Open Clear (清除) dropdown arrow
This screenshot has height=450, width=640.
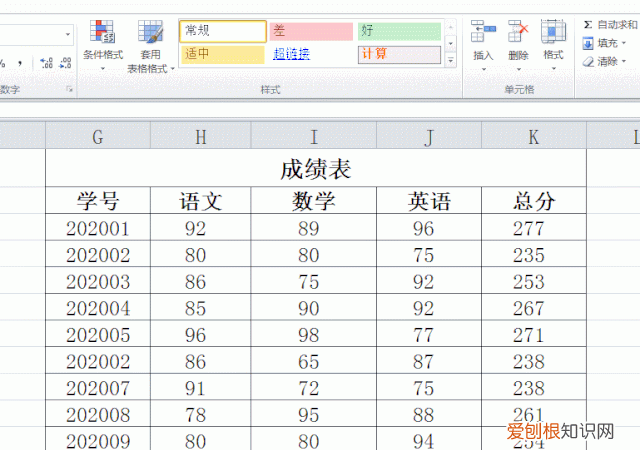(x=624, y=62)
